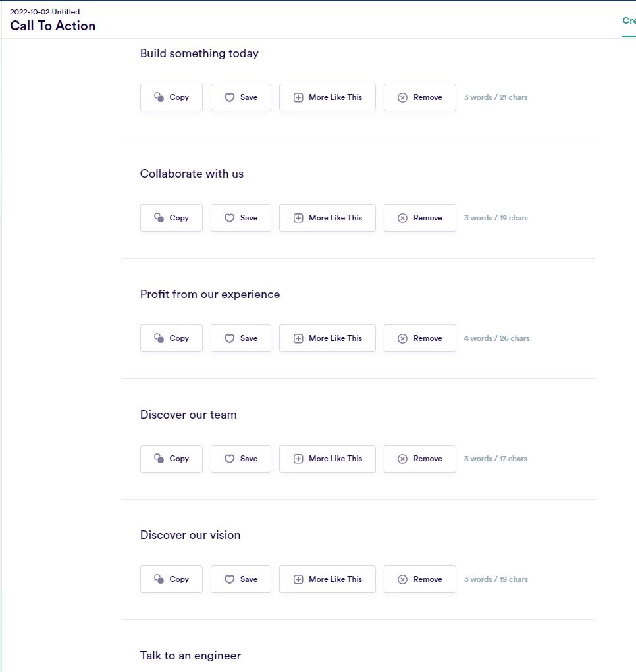
Task: Click the Copy button under "Build something today"
Action: pos(171,97)
